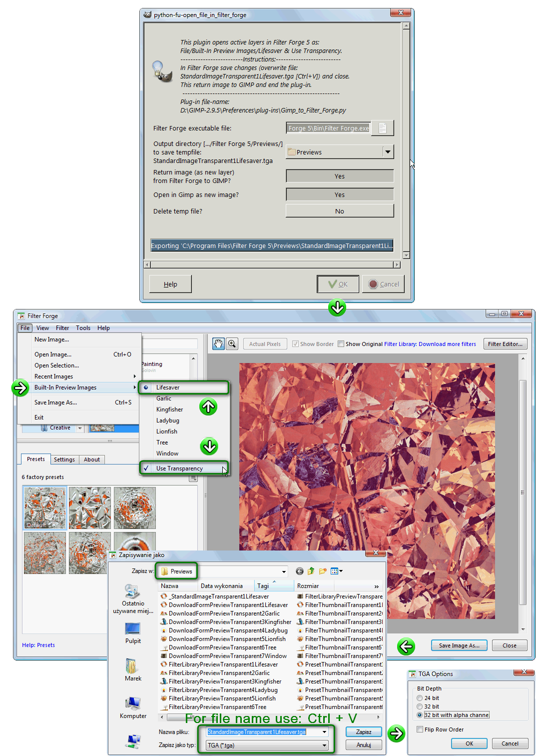
Task: Toggle Return image as new layer Yes button
Action: (340, 176)
